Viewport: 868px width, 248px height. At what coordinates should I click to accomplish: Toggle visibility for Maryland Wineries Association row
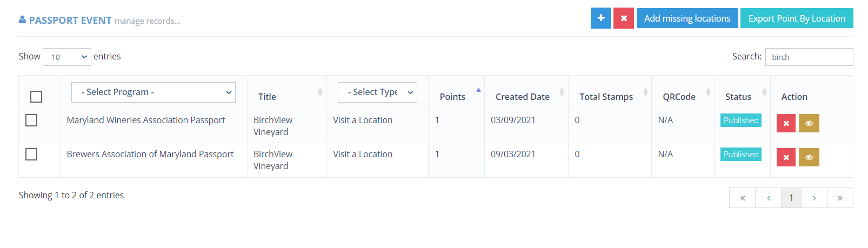click(x=809, y=123)
